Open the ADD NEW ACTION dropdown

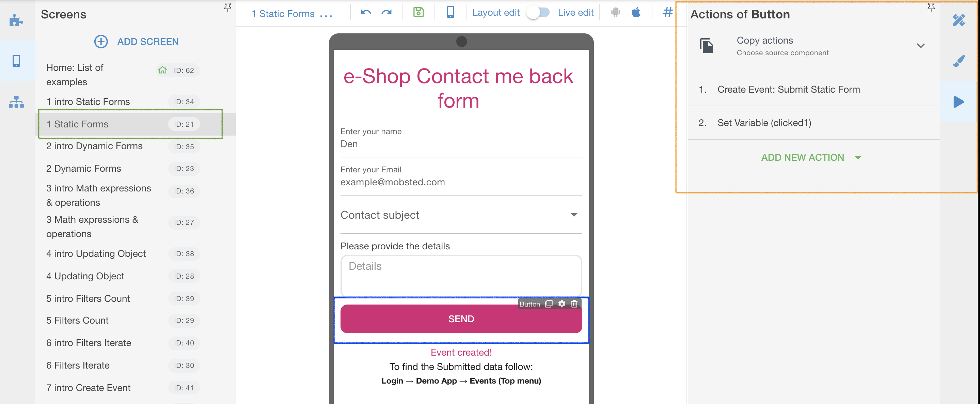coord(811,157)
